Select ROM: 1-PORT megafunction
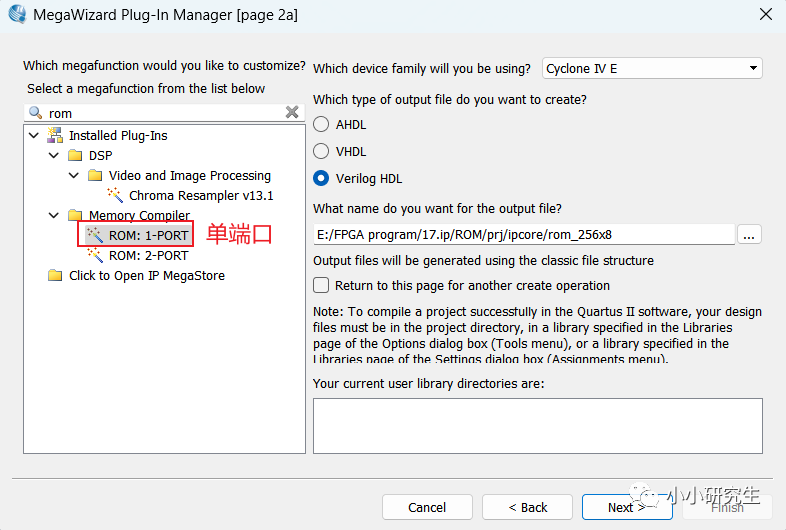786x530 pixels. tap(148, 235)
